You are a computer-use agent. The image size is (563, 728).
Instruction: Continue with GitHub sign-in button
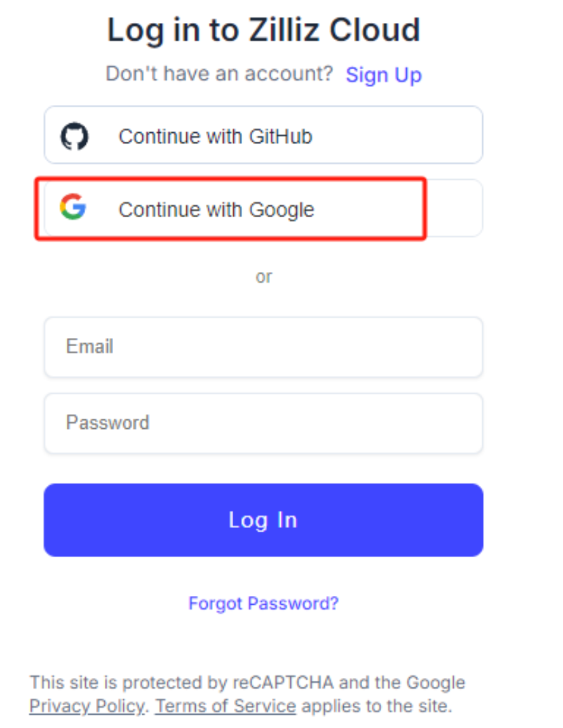click(263, 135)
